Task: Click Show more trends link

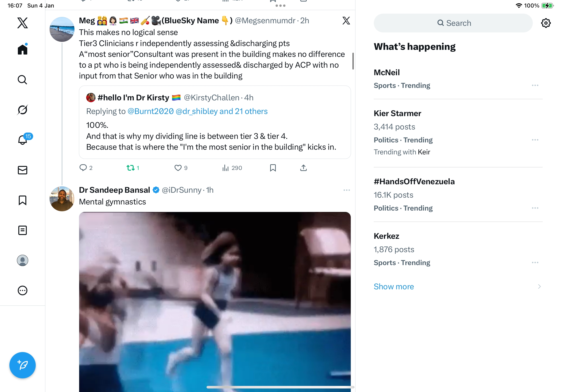Action: coord(394,286)
